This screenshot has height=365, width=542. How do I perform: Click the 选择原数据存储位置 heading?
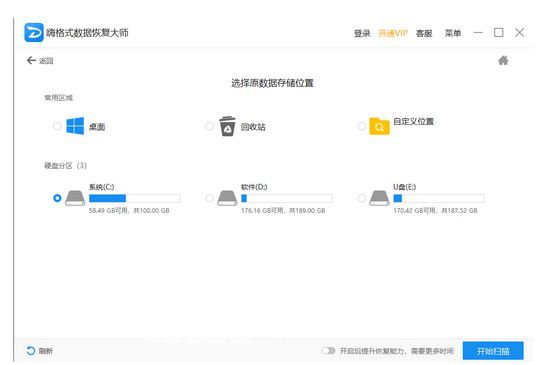point(272,83)
